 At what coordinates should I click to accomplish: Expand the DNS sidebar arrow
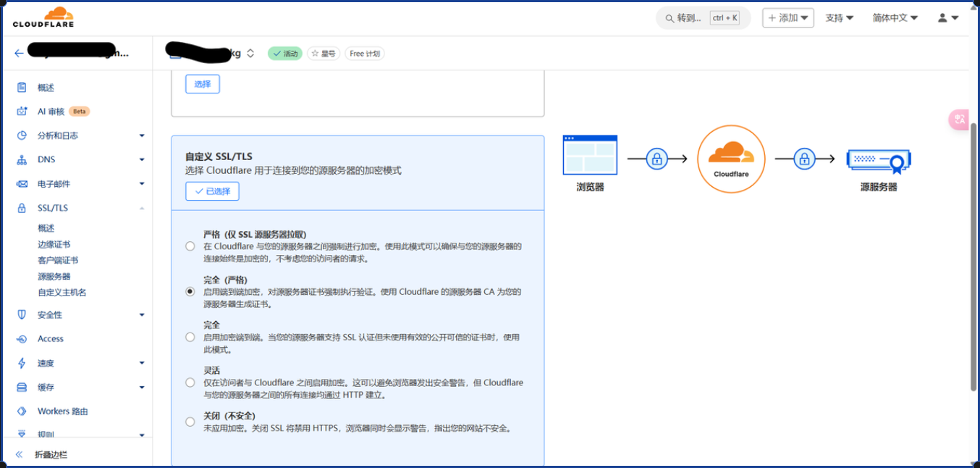[142, 159]
